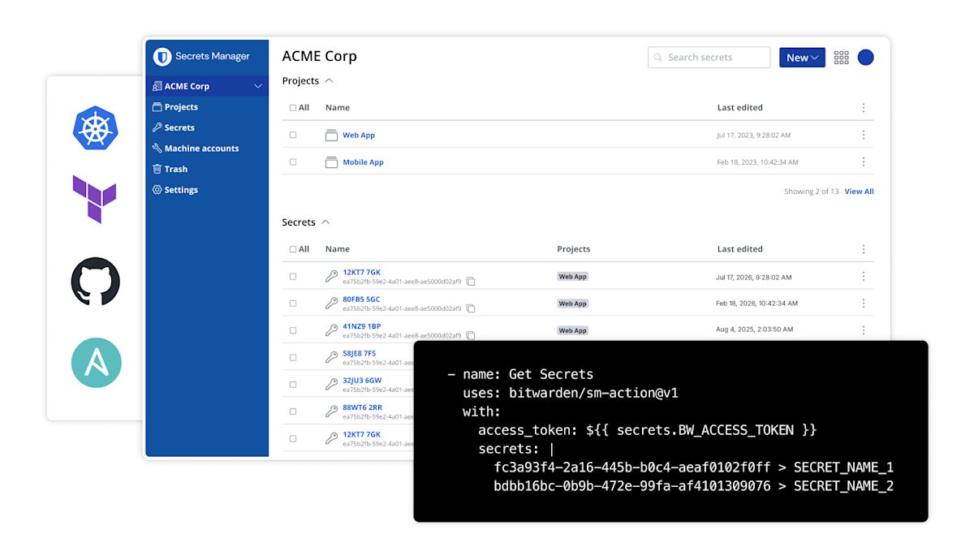Viewport: 974px width, 560px height.
Task: Open the apps grid next to New
Action: [841, 57]
